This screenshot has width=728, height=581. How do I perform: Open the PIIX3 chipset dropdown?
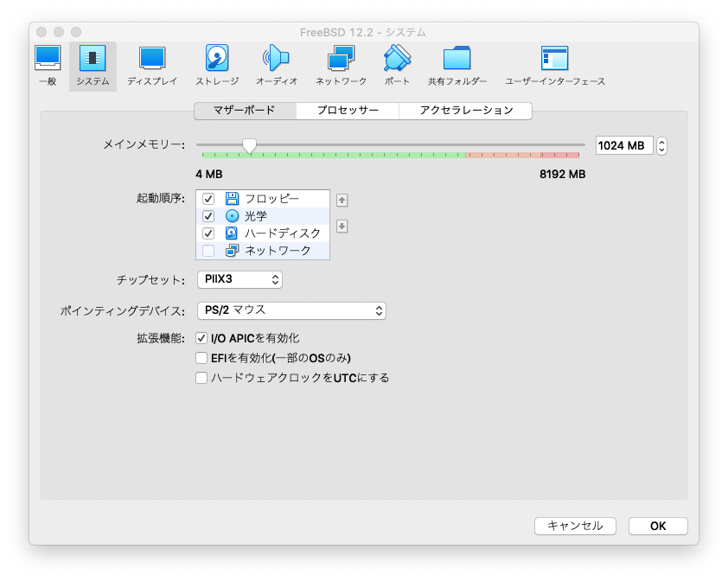[239, 280]
